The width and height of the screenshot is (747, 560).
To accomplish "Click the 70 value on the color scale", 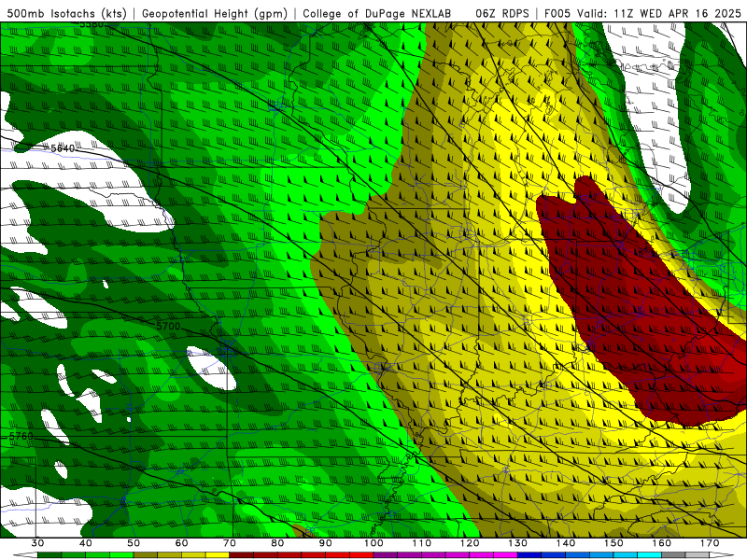I will (230, 543).
